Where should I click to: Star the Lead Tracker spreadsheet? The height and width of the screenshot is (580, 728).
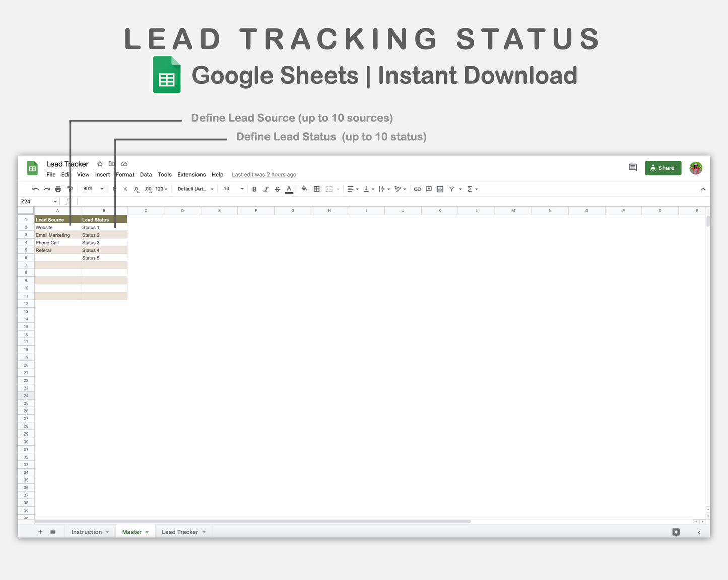(99, 164)
